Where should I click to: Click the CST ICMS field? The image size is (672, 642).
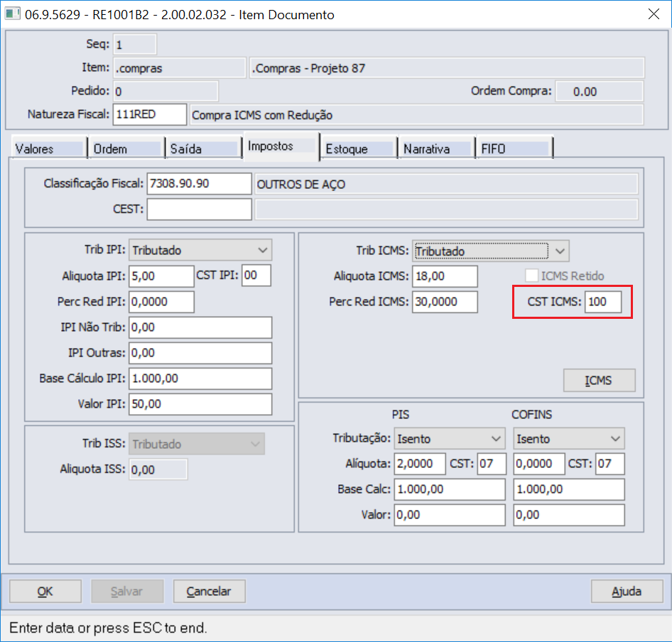tap(603, 302)
